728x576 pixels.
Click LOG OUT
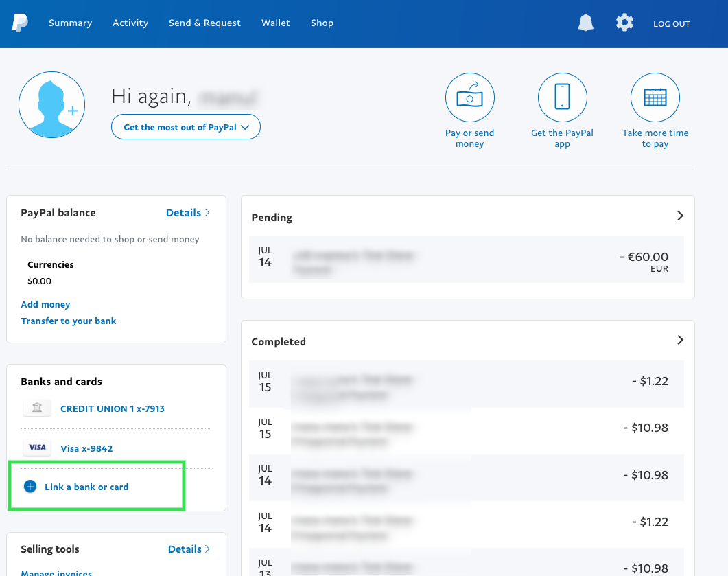(x=672, y=24)
